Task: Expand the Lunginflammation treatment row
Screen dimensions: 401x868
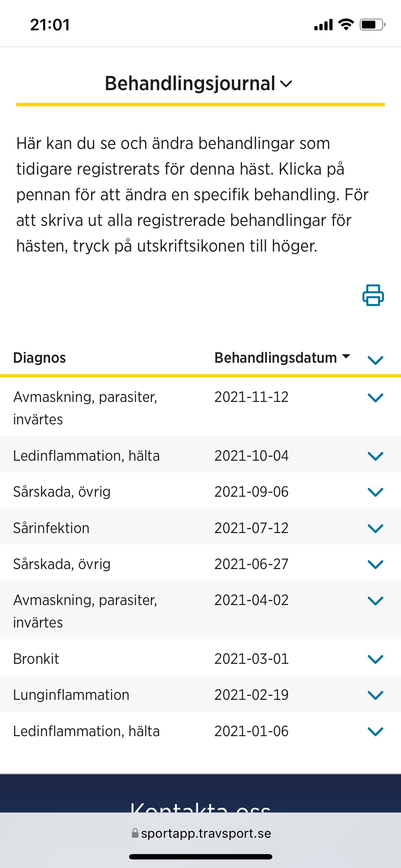Action: pyautogui.click(x=375, y=695)
